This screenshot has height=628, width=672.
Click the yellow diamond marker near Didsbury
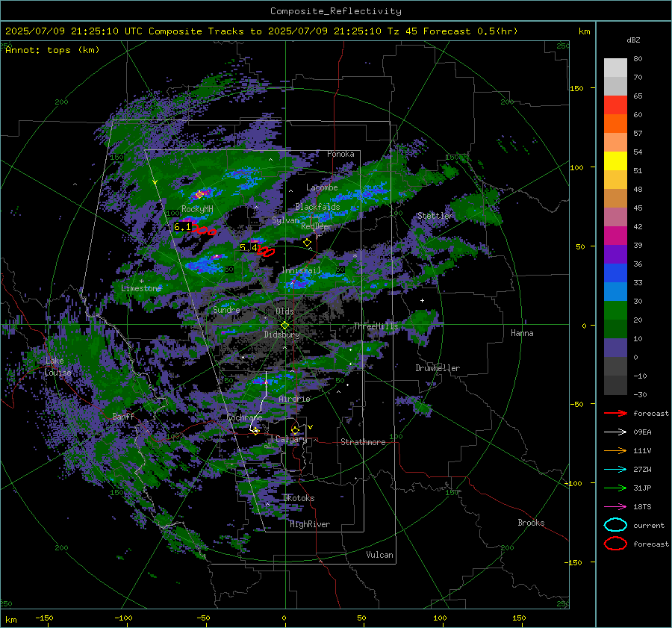click(x=284, y=326)
